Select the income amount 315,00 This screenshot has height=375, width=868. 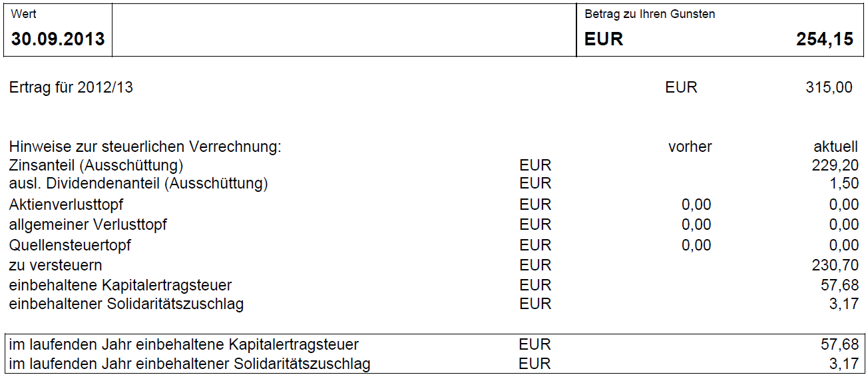pos(829,87)
